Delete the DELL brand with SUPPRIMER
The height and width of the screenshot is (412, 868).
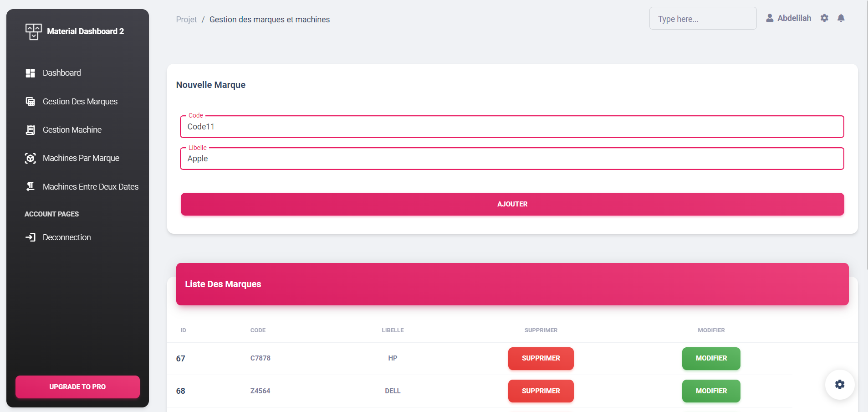click(541, 391)
